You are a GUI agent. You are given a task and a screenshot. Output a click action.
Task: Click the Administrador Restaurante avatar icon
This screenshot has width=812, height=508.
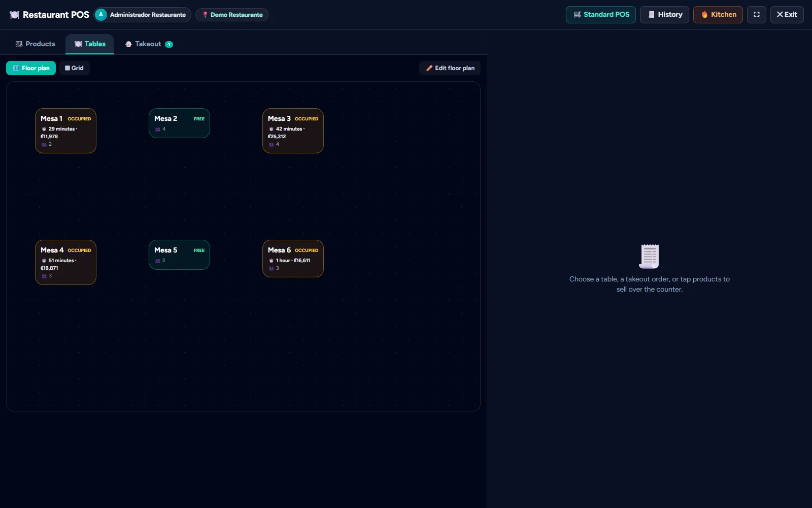[x=101, y=15]
